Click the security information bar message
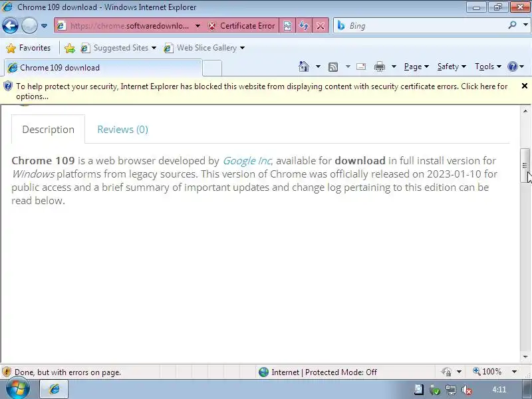 pos(261,91)
